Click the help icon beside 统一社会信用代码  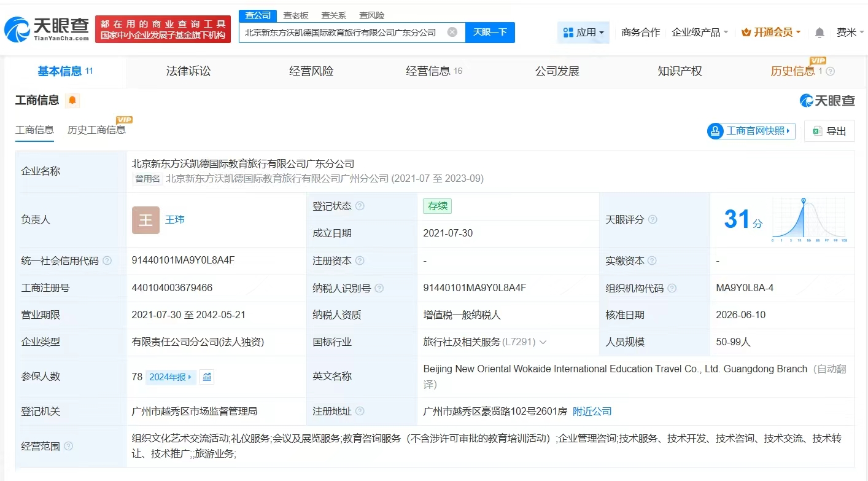click(107, 260)
